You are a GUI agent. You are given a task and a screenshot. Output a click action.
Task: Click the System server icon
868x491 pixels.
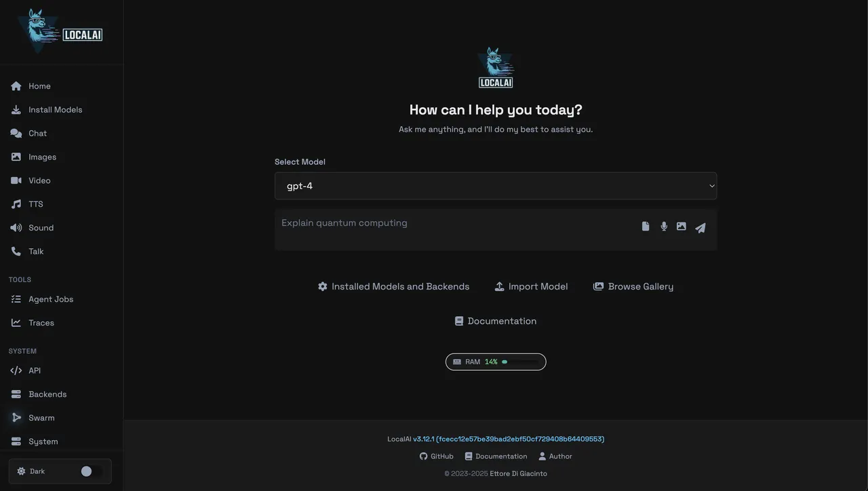[16, 441]
